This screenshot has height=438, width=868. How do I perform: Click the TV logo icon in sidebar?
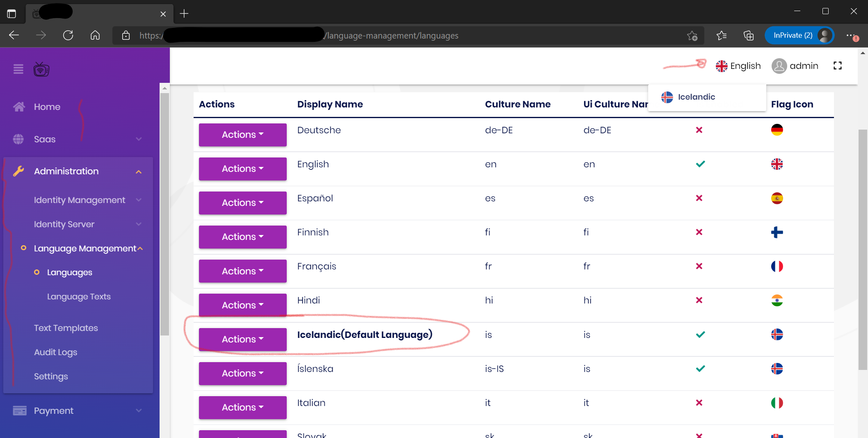tap(41, 69)
